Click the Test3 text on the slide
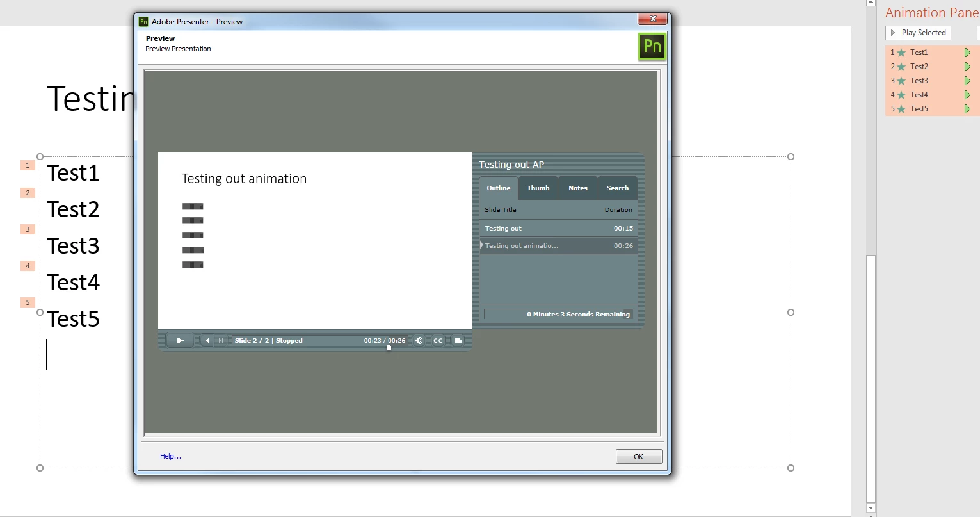The height and width of the screenshot is (517, 980). 73,246
